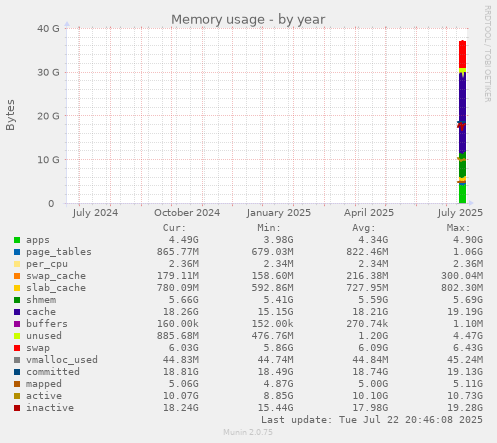The width and height of the screenshot is (497, 443).
Task: Click the Max column header
Action: point(458,228)
